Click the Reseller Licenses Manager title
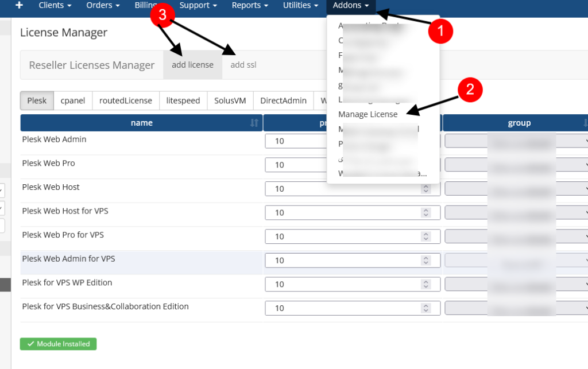Screen dimensions: 588x369 coord(91,65)
